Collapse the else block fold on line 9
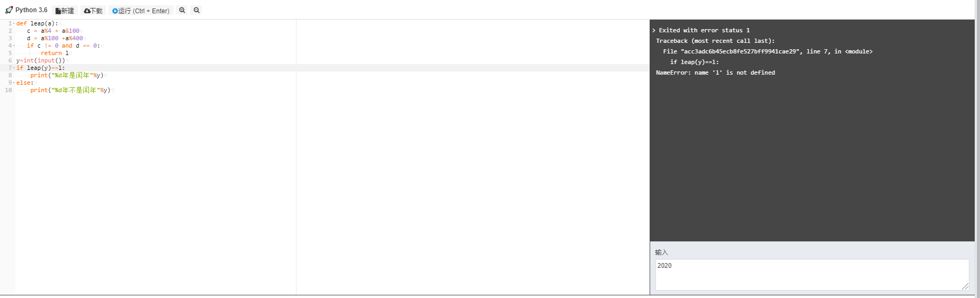Viewport: 980px width, 298px height. tap(14, 83)
